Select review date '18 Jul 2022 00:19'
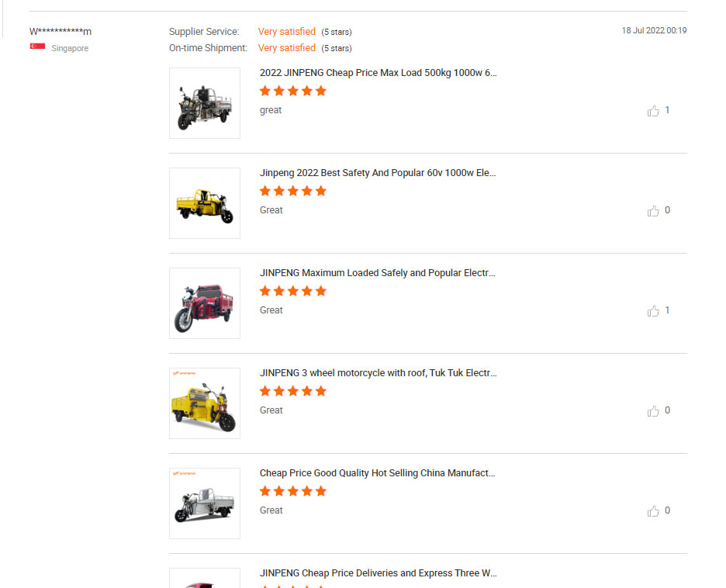This screenshot has width=726, height=588. [x=654, y=30]
